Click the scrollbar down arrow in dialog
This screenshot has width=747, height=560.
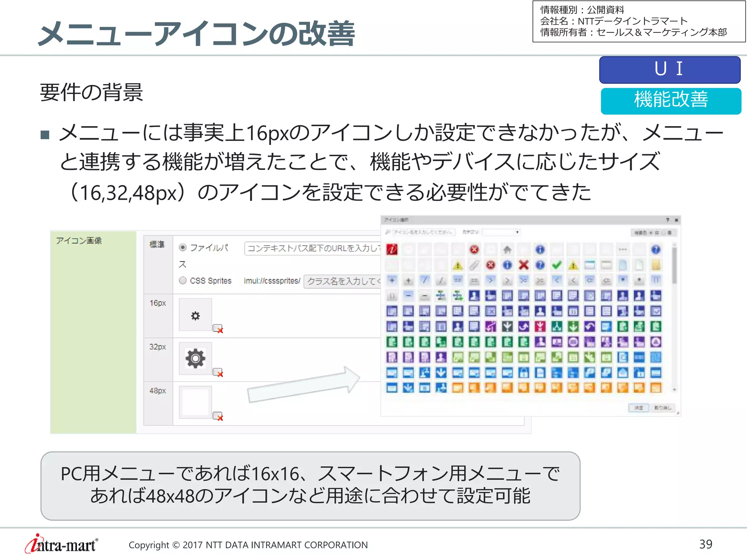click(x=674, y=390)
